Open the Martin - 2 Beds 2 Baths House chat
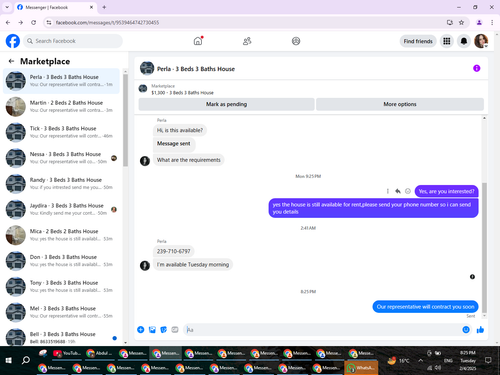 pyautogui.click(x=61, y=107)
